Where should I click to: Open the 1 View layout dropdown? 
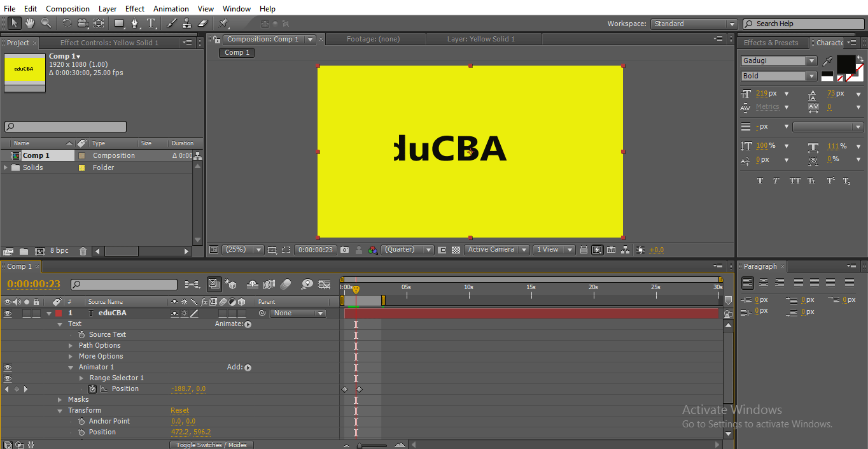tap(554, 250)
